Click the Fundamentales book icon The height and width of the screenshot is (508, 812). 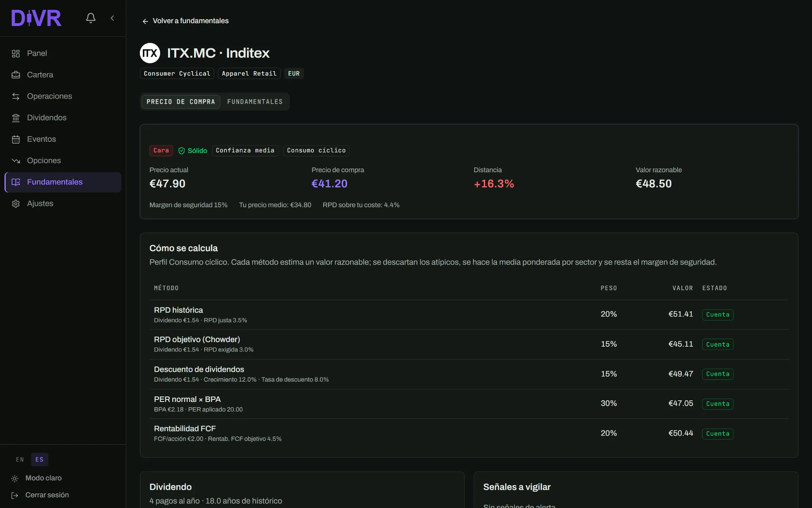(16, 182)
